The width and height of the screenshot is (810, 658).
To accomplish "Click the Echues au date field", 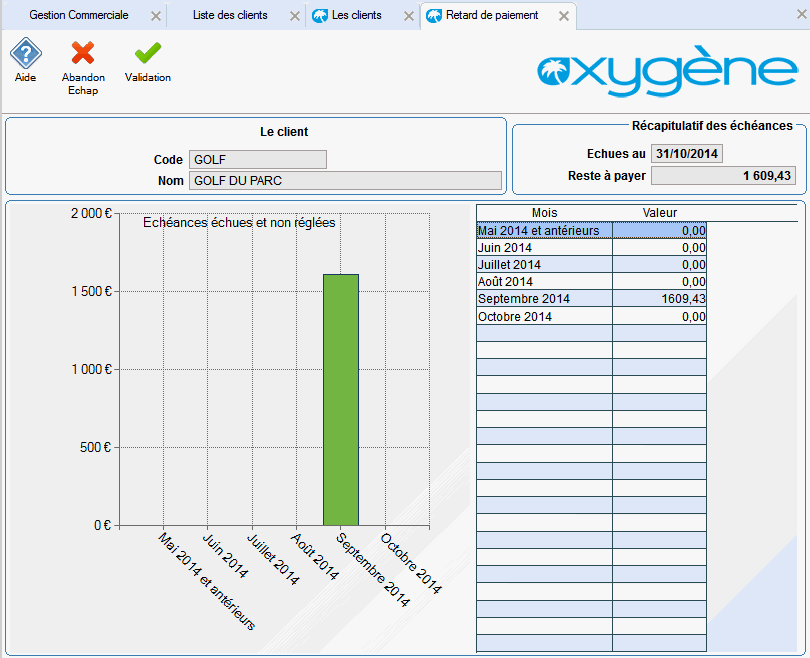I will point(687,154).
